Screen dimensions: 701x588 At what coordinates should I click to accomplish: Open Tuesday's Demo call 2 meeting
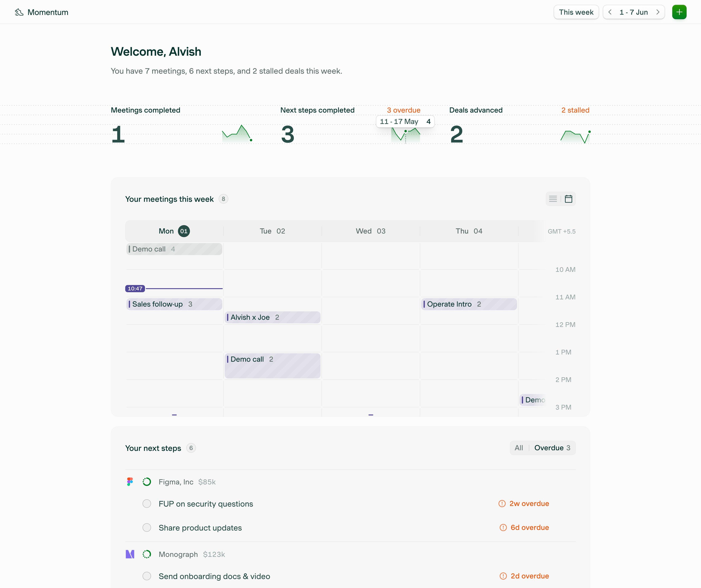pyautogui.click(x=272, y=366)
